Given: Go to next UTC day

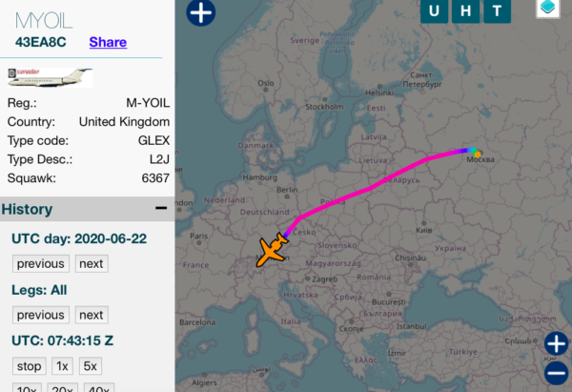Looking at the screenshot, I should coord(92,263).
